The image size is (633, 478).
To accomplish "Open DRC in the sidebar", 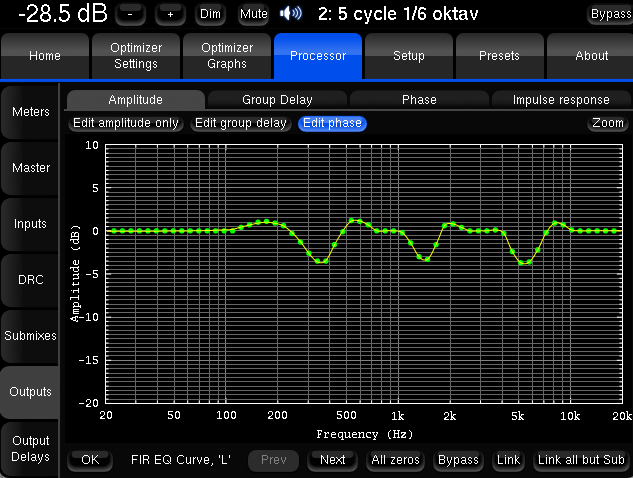I will click(x=30, y=280).
